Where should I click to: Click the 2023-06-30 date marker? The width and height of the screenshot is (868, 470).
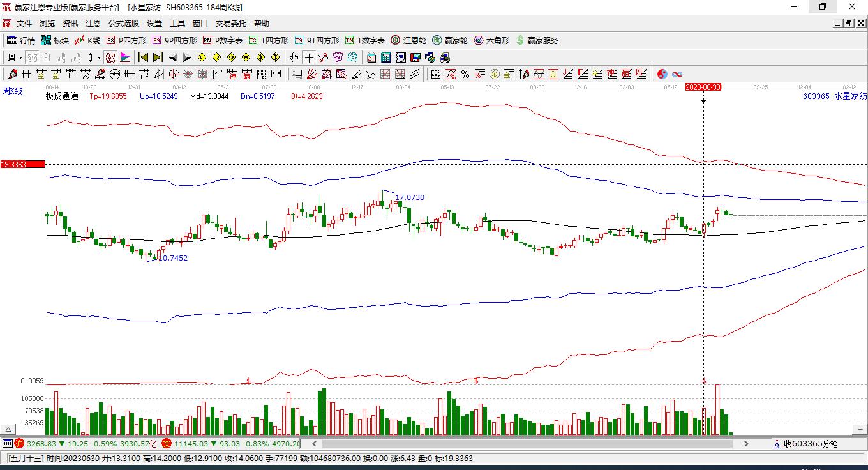pos(703,87)
